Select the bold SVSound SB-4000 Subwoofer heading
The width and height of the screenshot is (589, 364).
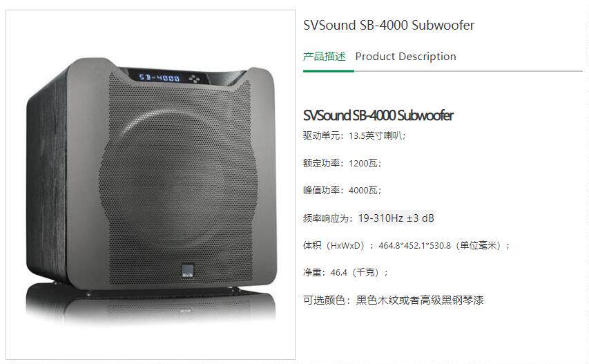(x=378, y=115)
